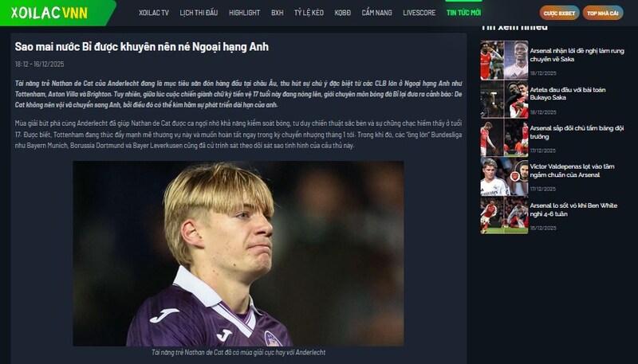The image size is (638, 364).
Task: Open article Arsenal nhận lời đề nghị Saka
Action: (x=577, y=55)
